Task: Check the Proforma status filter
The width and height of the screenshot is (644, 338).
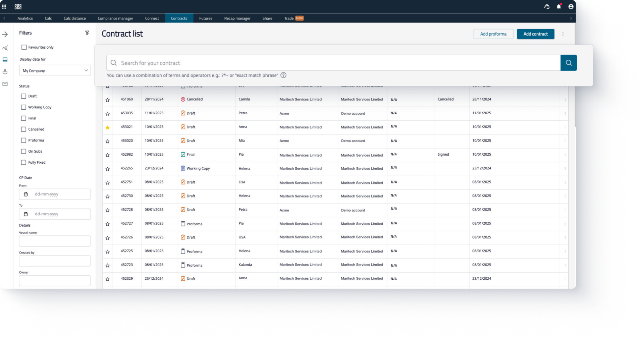Action: [23, 140]
